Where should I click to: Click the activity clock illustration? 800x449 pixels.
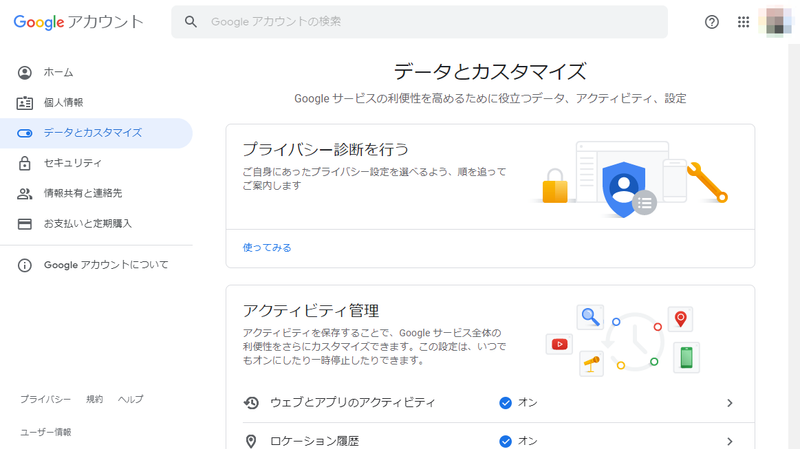[634, 341]
